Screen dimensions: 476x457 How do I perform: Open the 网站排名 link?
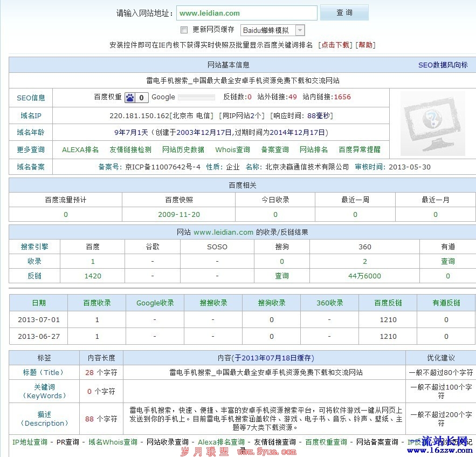[x=314, y=149]
